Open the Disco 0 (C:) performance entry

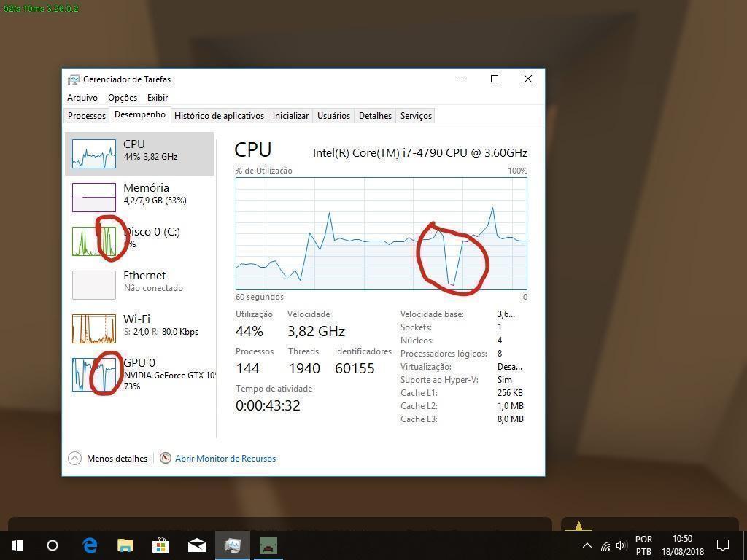[139, 241]
